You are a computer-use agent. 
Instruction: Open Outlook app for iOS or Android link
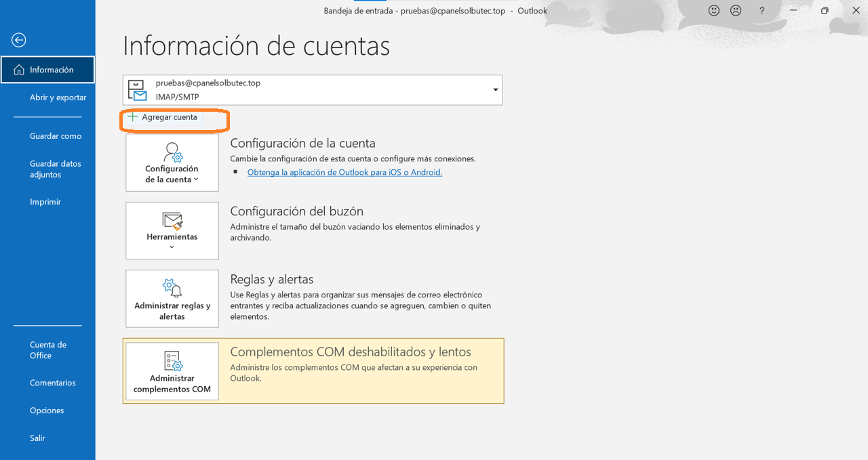344,172
